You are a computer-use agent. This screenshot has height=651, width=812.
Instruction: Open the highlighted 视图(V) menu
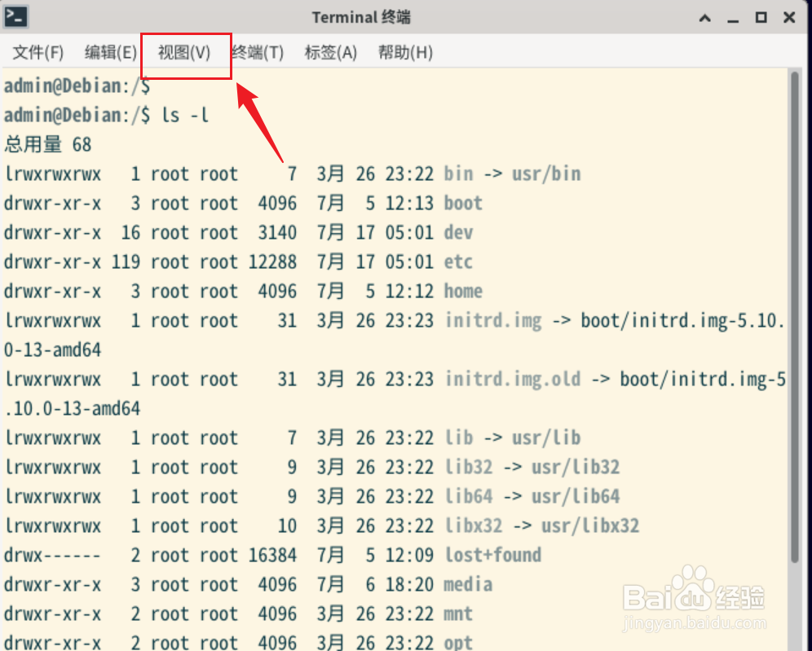[184, 51]
